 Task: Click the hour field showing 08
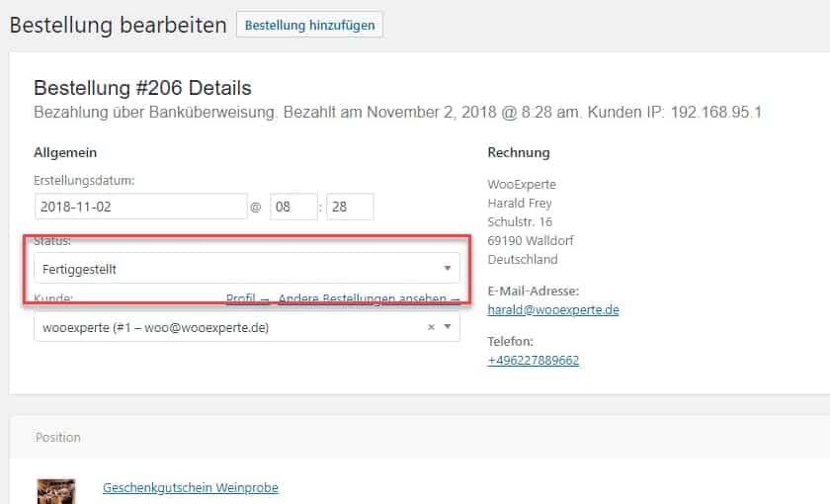click(292, 207)
